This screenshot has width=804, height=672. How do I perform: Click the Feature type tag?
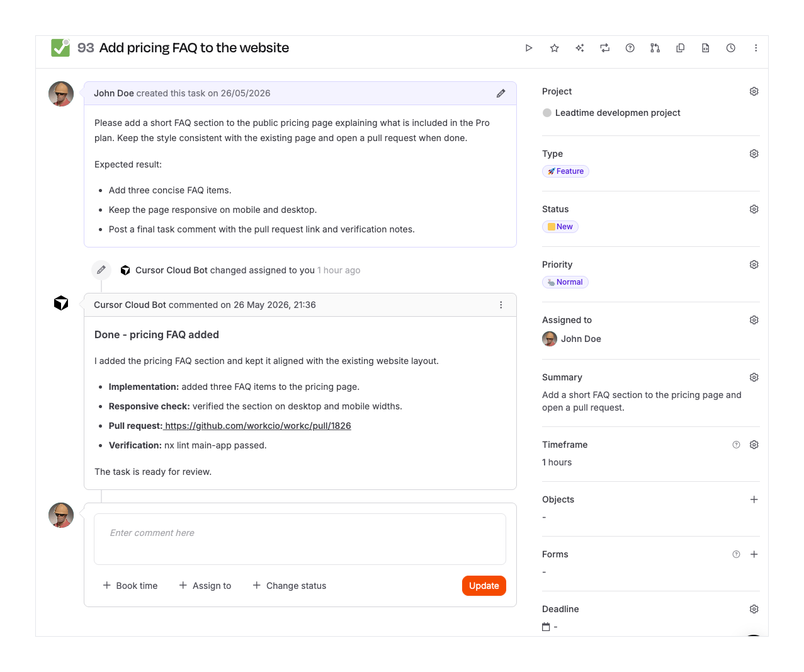[565, 171]
